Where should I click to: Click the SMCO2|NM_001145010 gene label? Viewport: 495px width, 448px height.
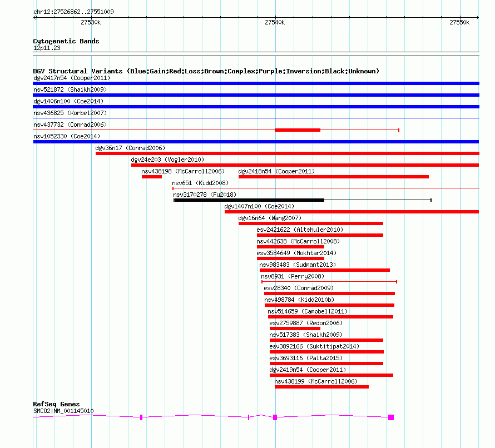point(63,411)
